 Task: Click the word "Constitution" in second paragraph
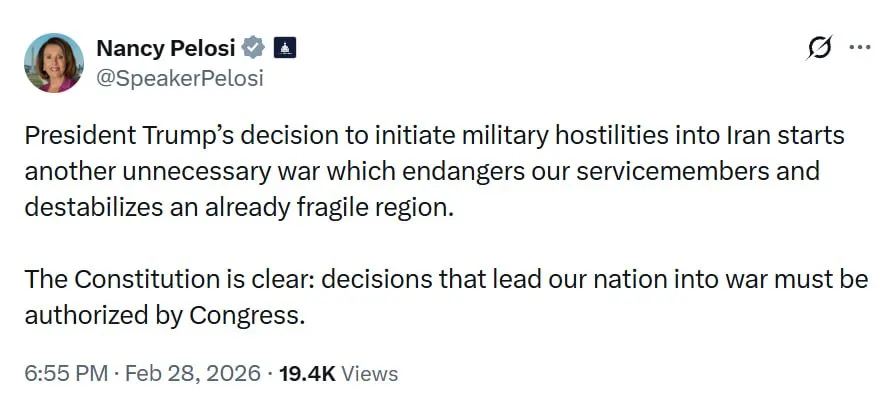pyautogui.click(x=147, y=280)
